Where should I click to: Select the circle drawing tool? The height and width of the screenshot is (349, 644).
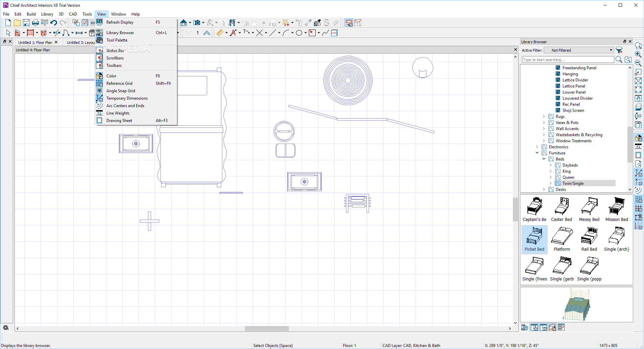(x=299, y=33)
